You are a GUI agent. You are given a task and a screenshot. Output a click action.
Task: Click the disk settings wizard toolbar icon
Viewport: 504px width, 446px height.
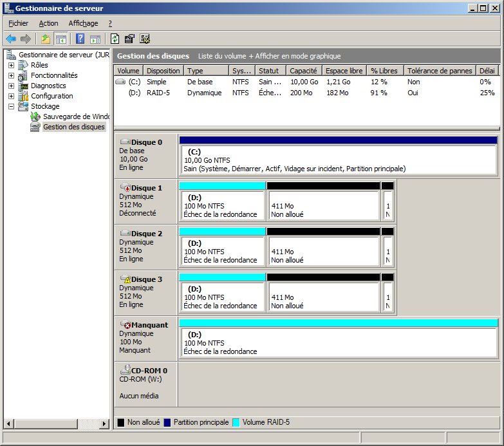click(x=145, y=39)
